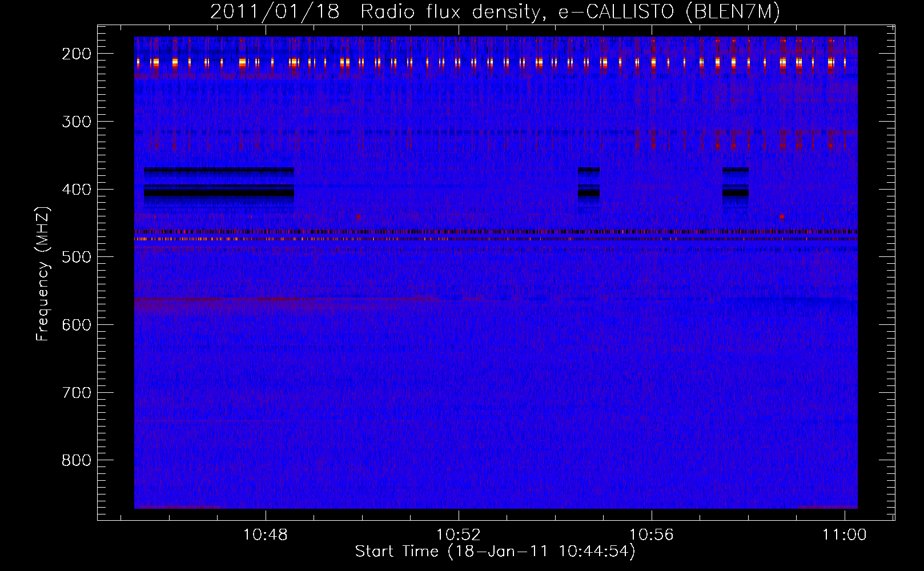Click the '10:52' time tick label
Image resolution: width=924 pixels, height=571 pixels.
tap(459, 535)
